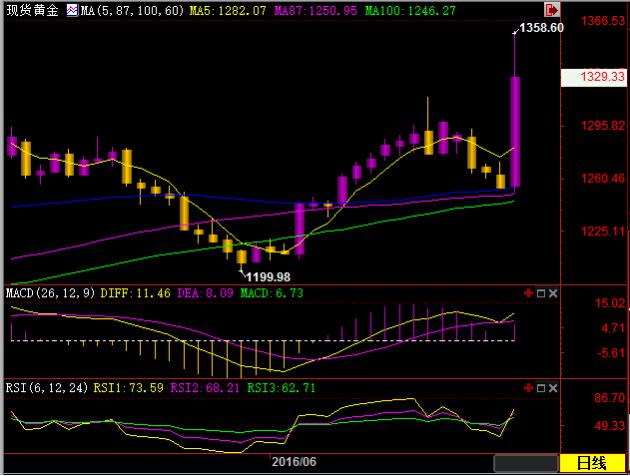
Task: Click the chart icon beside MA indicator label
Action: tap(72, 10)
